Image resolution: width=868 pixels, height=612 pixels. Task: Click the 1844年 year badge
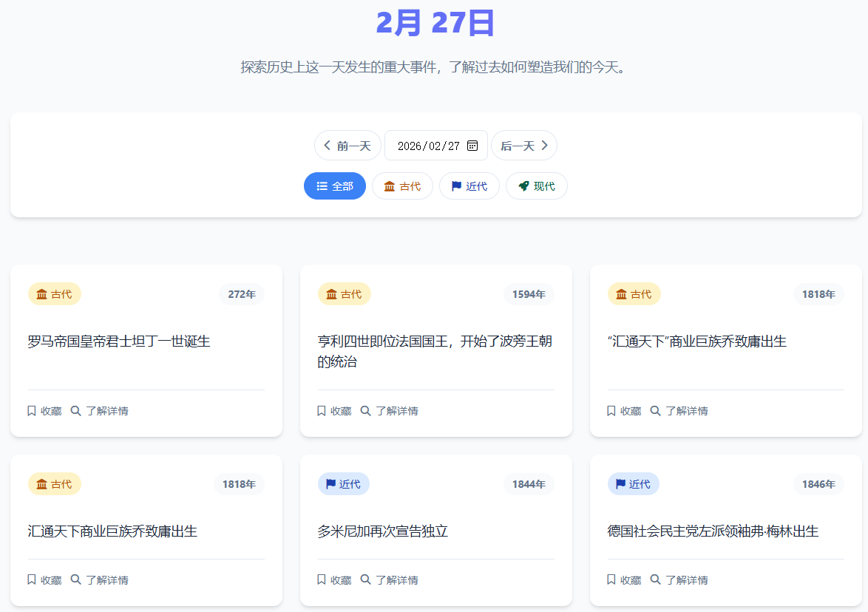tap(529, 484)
